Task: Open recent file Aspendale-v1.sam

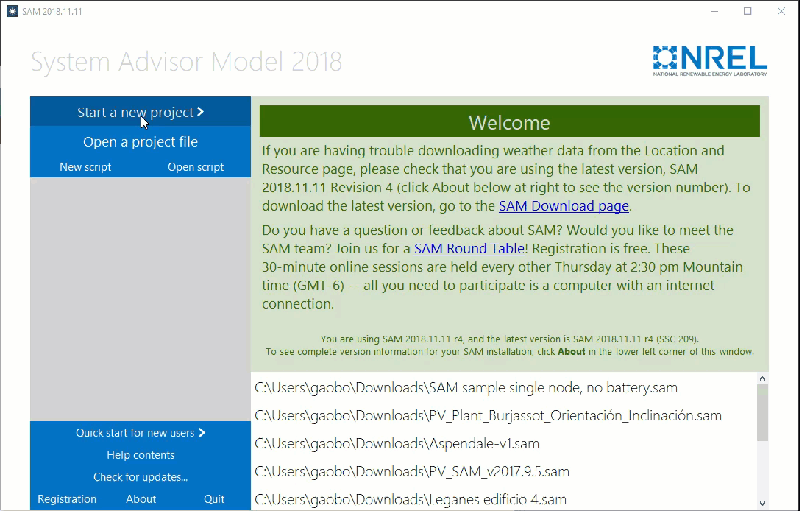Action: 397,443
